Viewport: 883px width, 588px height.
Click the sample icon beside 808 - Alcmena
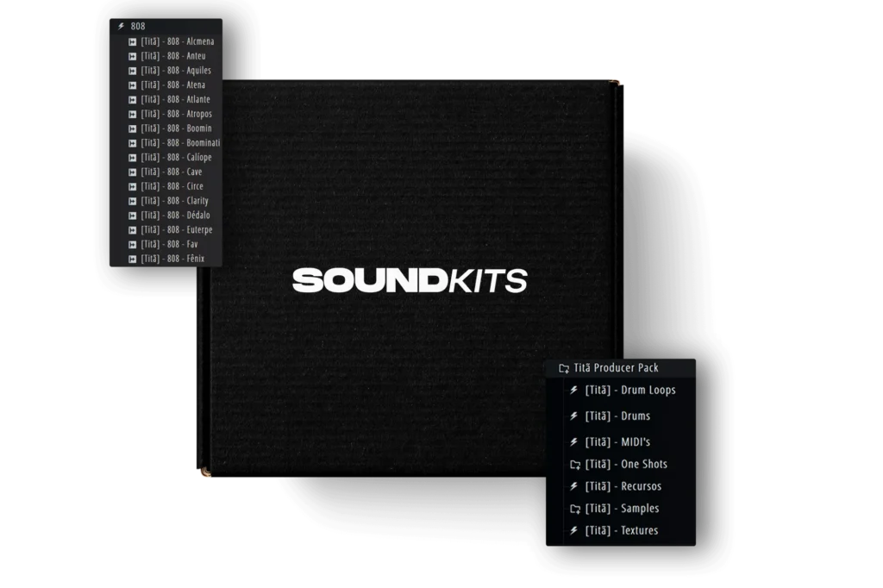click(133, 41)
